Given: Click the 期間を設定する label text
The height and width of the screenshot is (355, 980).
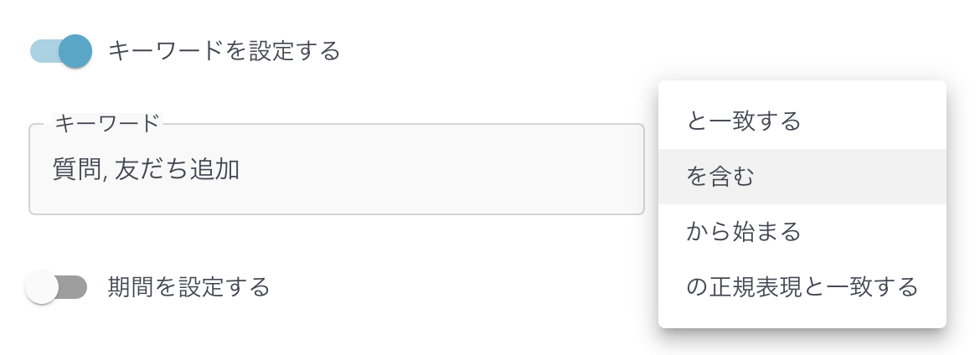Looking at the screenshot, I should [189, 287].
